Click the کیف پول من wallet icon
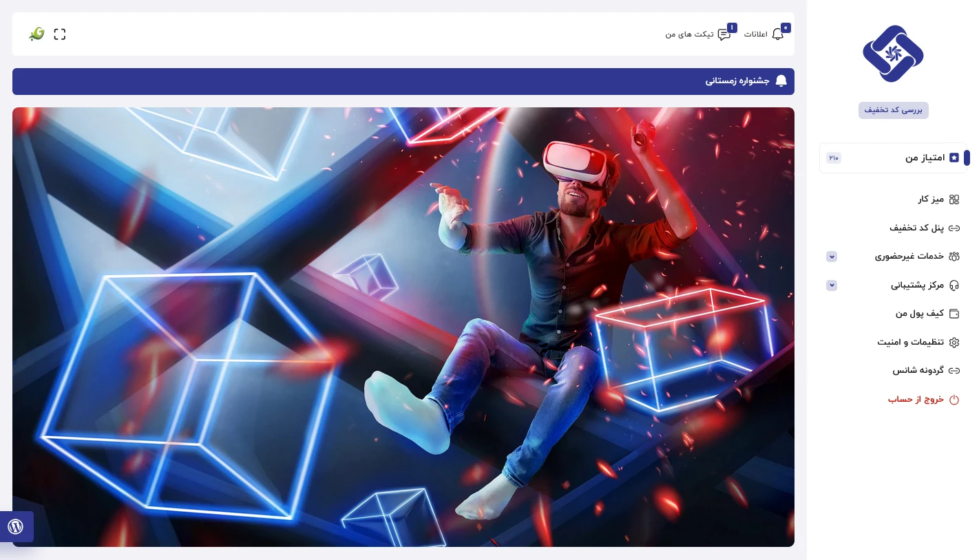Screen dimensions: 979x560 (954, 314)
